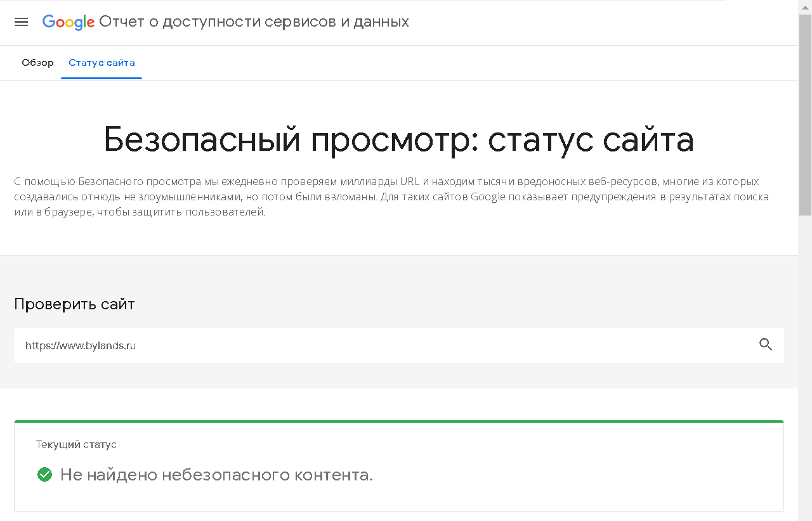Click the Google logo
This screenshot has height=521, width=812.
coord(68,22)
